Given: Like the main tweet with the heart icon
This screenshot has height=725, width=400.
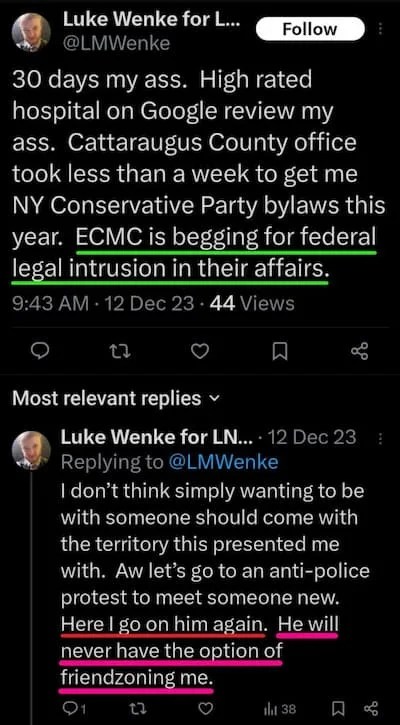Looking at the screenshot, I should (x=200, y=352).
